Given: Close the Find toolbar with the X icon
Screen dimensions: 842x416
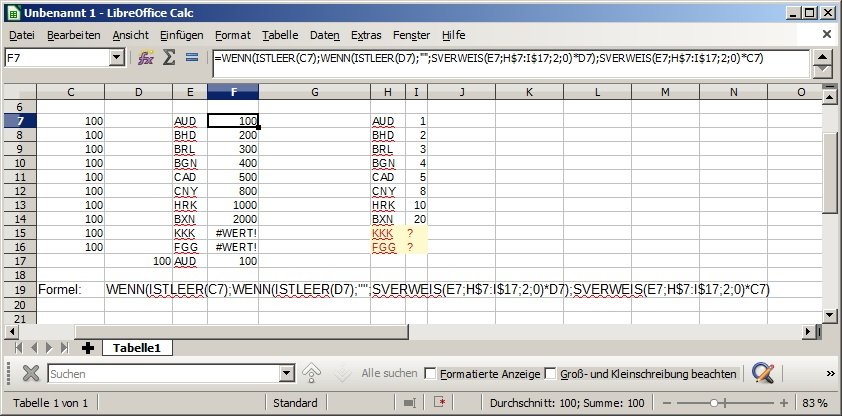Looking at the screenshot, I should tap(32, 374).
